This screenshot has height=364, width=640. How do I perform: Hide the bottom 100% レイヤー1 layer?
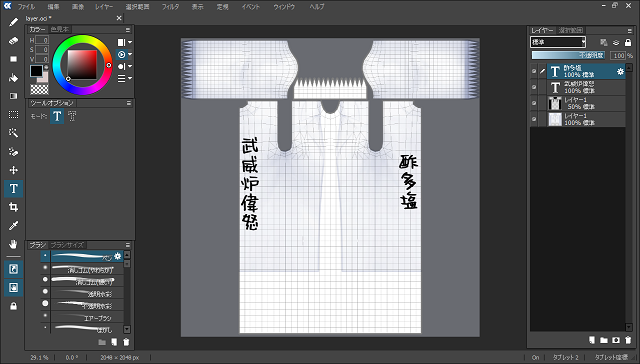534,119
